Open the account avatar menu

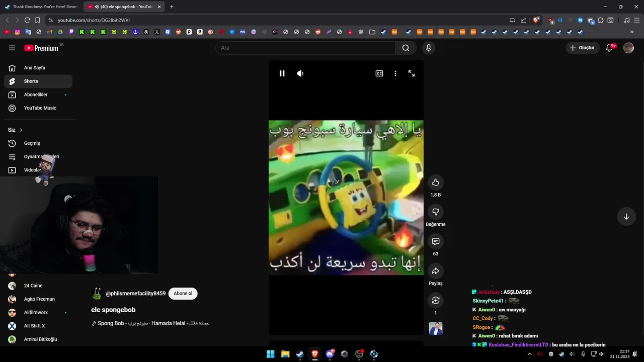628,48
